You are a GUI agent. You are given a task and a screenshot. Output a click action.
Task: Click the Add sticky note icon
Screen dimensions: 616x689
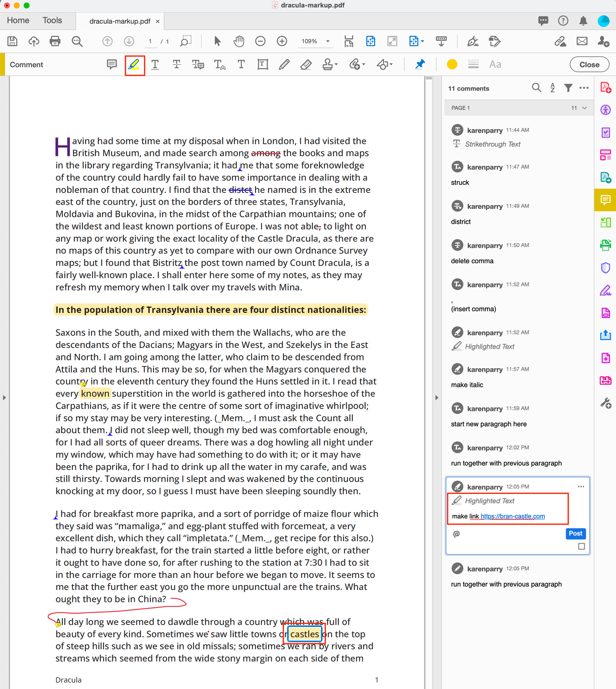[112, 65]
